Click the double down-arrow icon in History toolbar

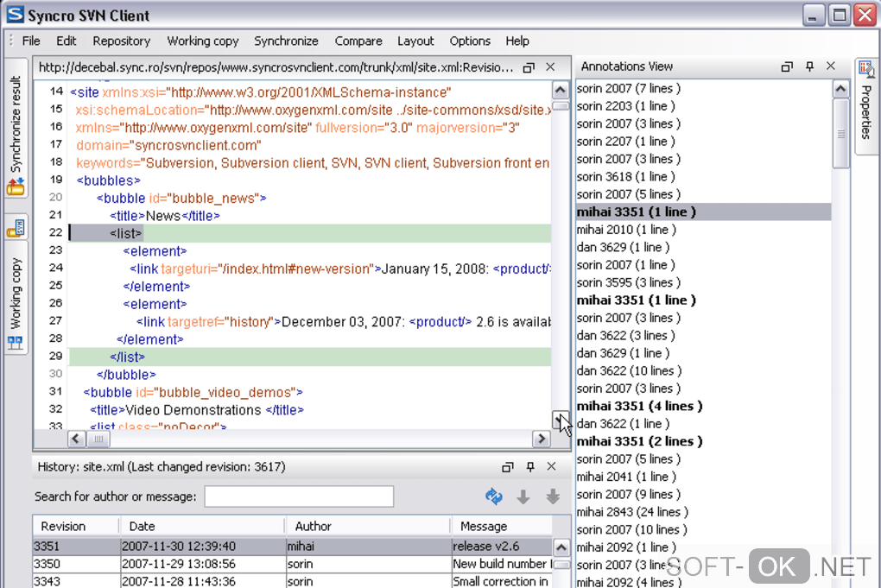click(x=553, y=496)
